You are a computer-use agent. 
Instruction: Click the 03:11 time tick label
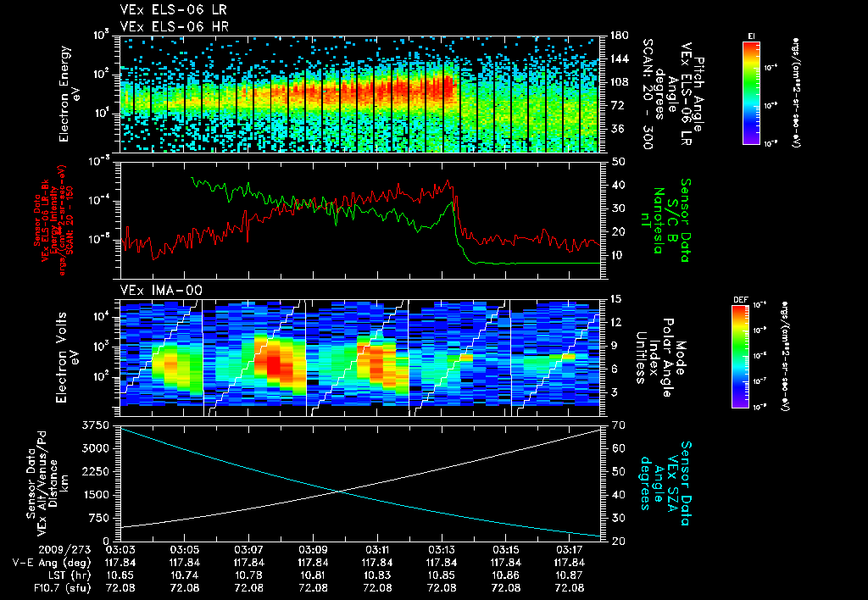pyautogui.click(x=377, y=550)
